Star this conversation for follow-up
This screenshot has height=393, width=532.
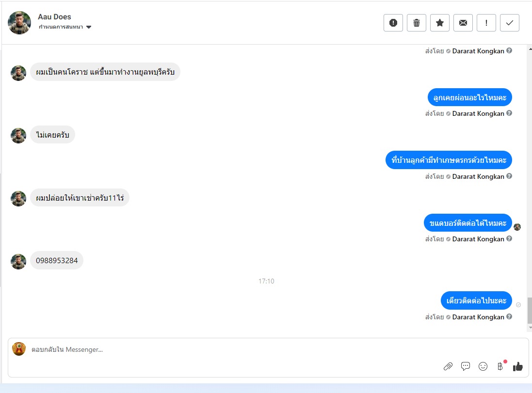440,23
